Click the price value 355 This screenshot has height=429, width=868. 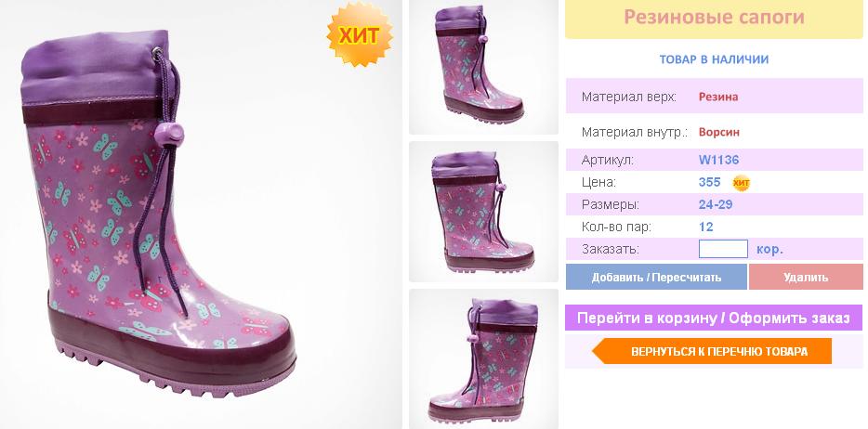709,182
